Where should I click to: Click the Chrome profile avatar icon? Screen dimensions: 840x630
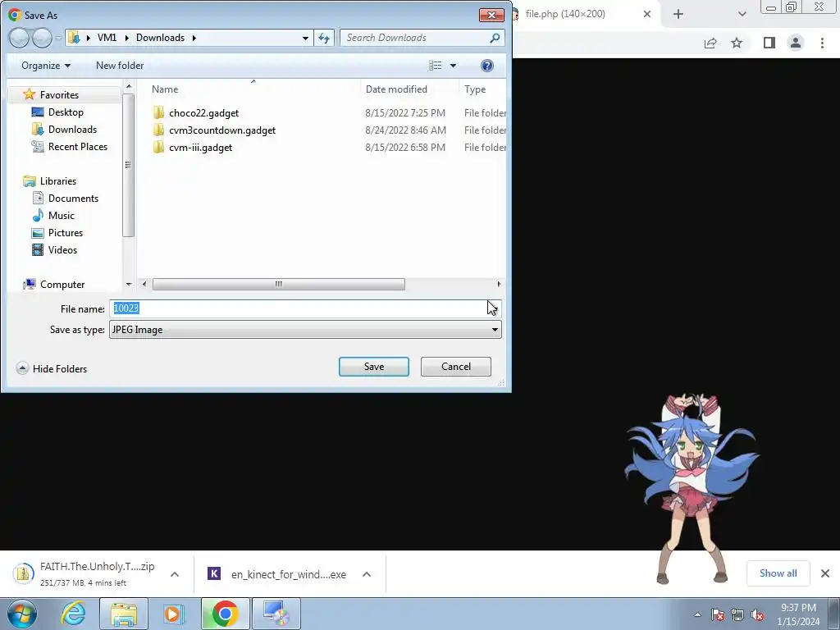point(796,43)
